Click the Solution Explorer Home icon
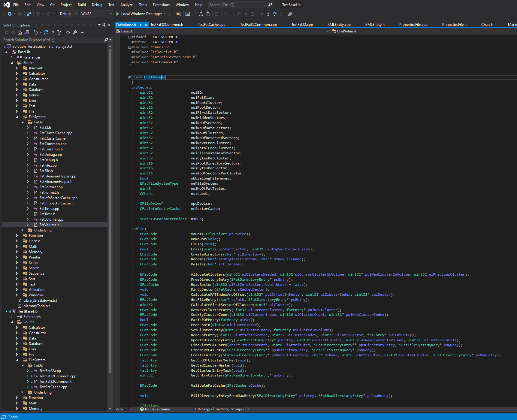517x420 pixels. point(20,32)
